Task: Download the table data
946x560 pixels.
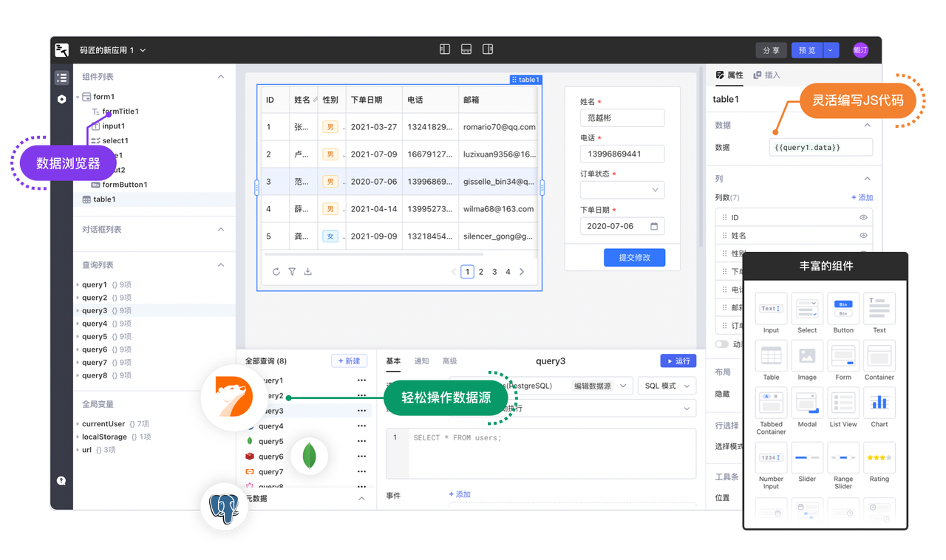Action: [308, 272]
